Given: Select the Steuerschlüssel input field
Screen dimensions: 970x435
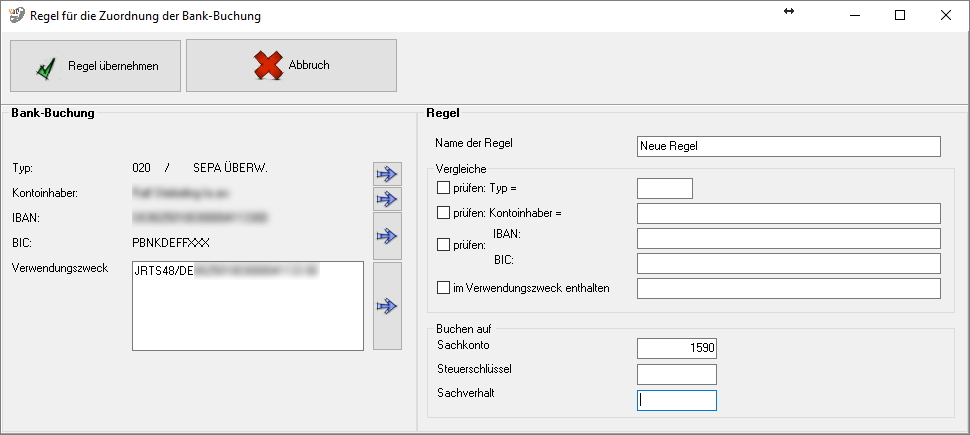Looking at the screenshot, I should click(676, 374).
